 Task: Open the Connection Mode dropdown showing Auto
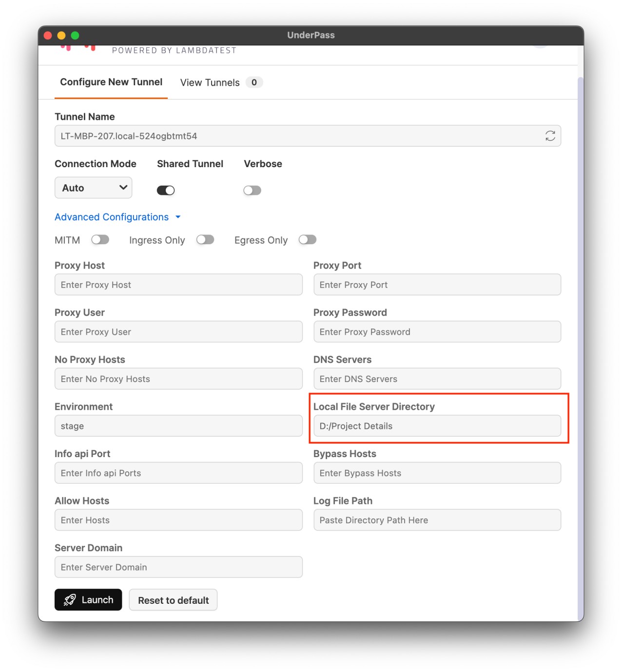click(94, 188)
